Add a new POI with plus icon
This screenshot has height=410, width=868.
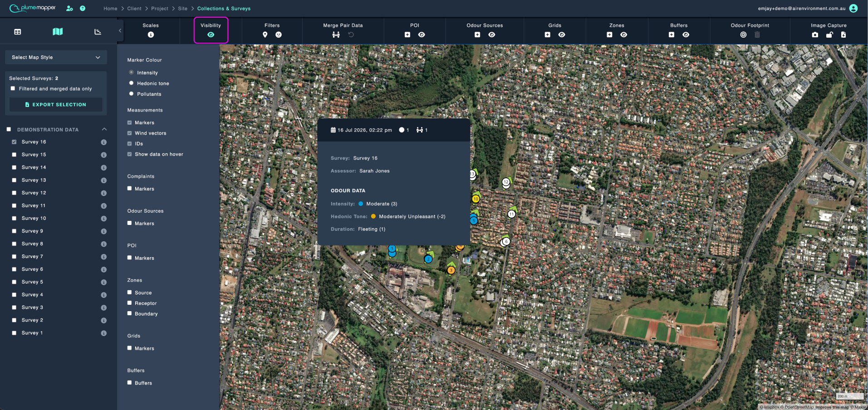[407, 35]
